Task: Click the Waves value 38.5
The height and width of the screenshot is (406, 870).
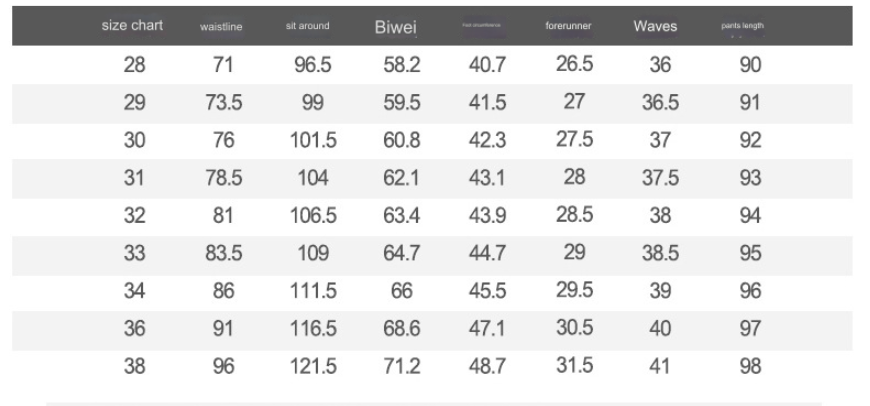Action: point(660,254)
